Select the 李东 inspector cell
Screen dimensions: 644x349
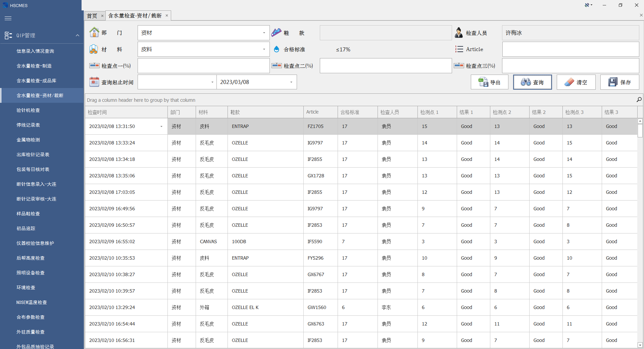(398, 307)
